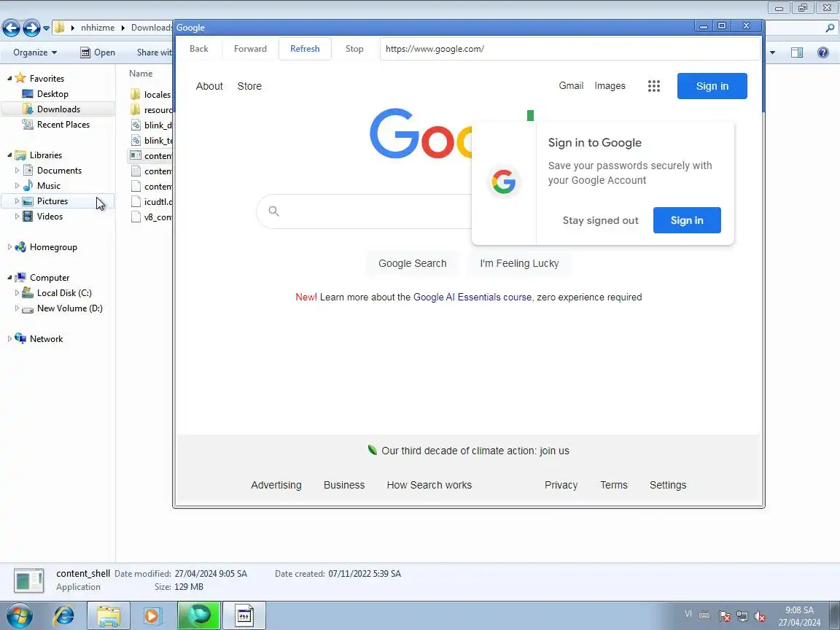Click the nhhizme breadcrumb in address bar
Screen dimensions: 840x630
pos(98,28)
